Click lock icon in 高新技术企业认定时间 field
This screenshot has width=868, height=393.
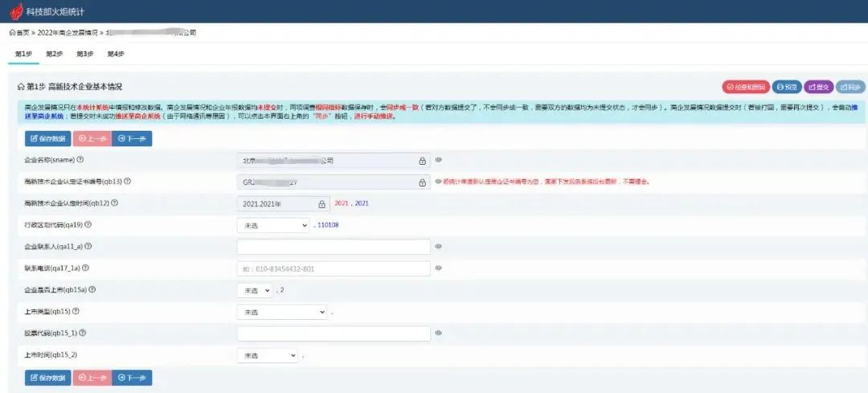pyautogui.click(x=322, y=204)
